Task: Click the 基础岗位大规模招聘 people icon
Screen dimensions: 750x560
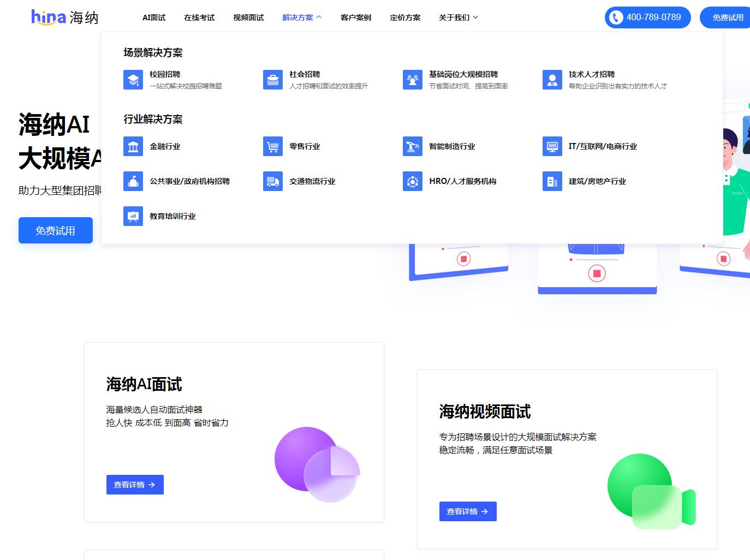Action: pos(413,80)
